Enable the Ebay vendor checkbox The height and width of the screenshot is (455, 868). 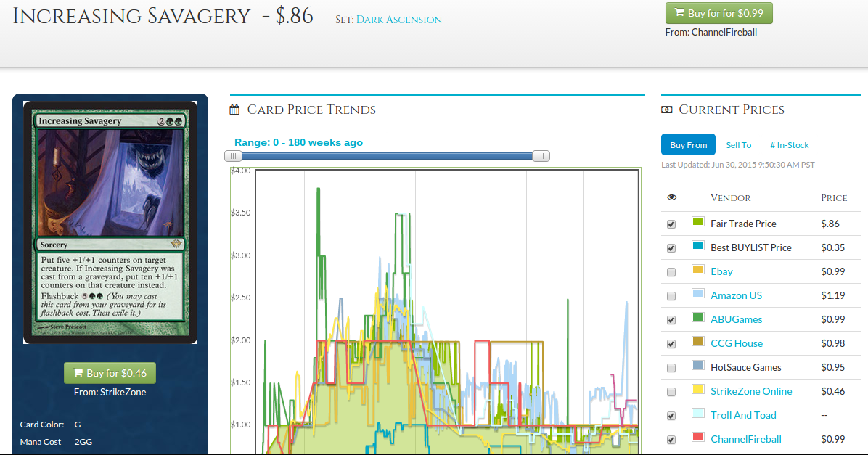pyautogui.click(x=671, y=272)
